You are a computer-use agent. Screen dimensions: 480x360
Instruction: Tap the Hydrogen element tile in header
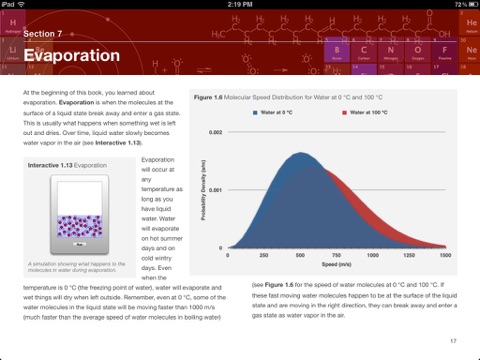(x=13, y=23)
